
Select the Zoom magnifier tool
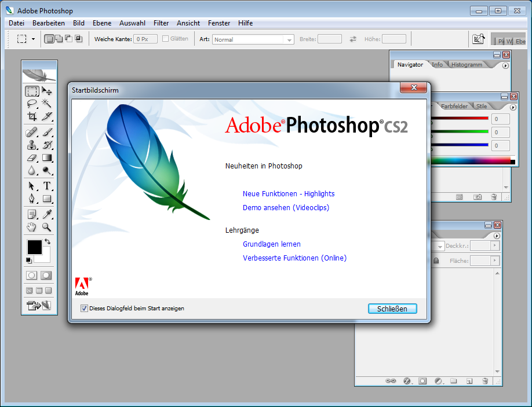(47, 227)
